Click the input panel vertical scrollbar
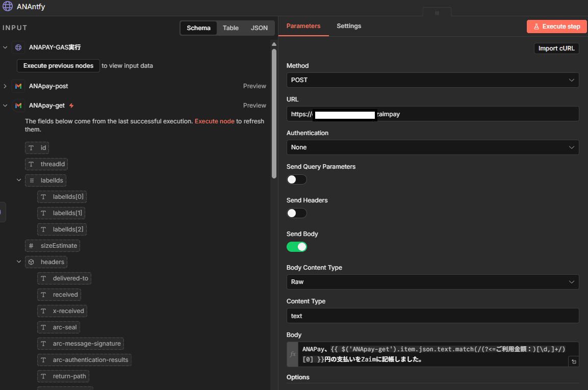Viewport: 588px width, 390px height. [x=274, y=112]
